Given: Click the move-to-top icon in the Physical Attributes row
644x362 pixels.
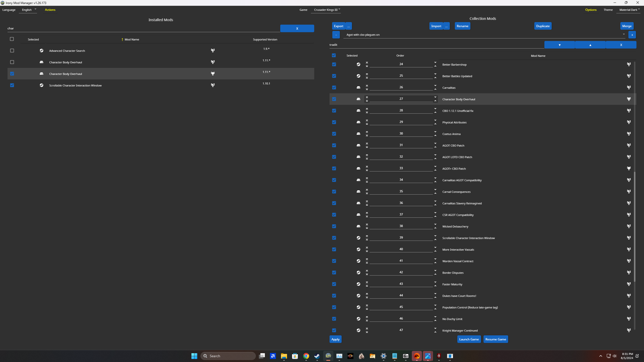Looking at the screenshot, I should (367, 124).
